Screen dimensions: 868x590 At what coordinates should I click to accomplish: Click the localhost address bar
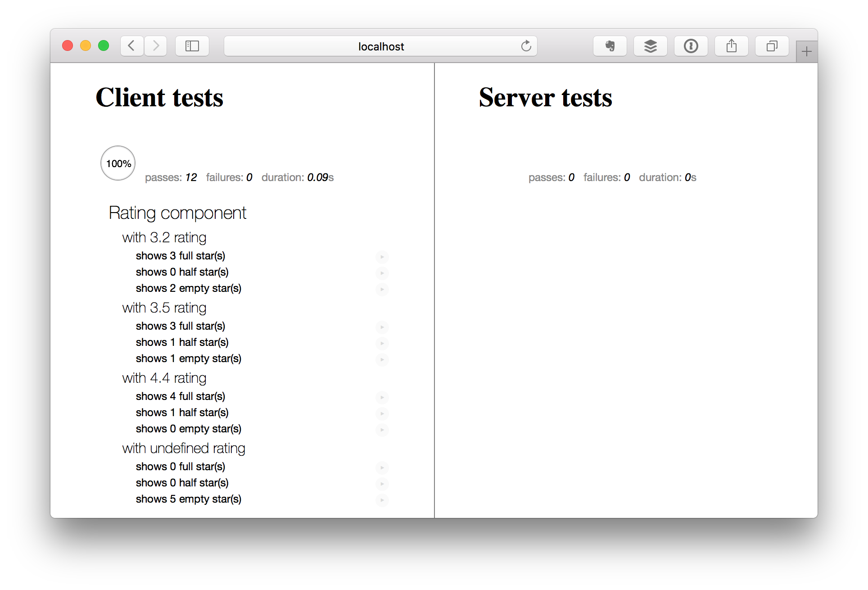[x=380, y=46]
